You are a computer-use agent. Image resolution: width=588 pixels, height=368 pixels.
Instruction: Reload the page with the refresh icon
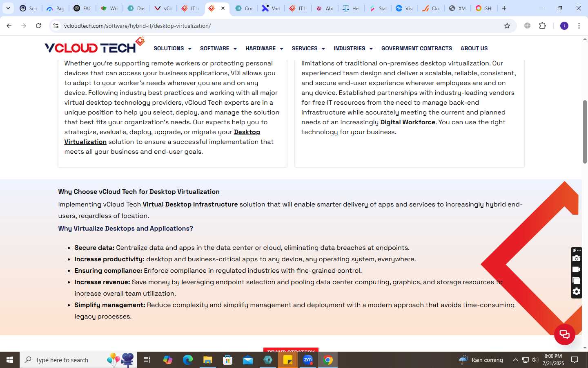(38, 26)
